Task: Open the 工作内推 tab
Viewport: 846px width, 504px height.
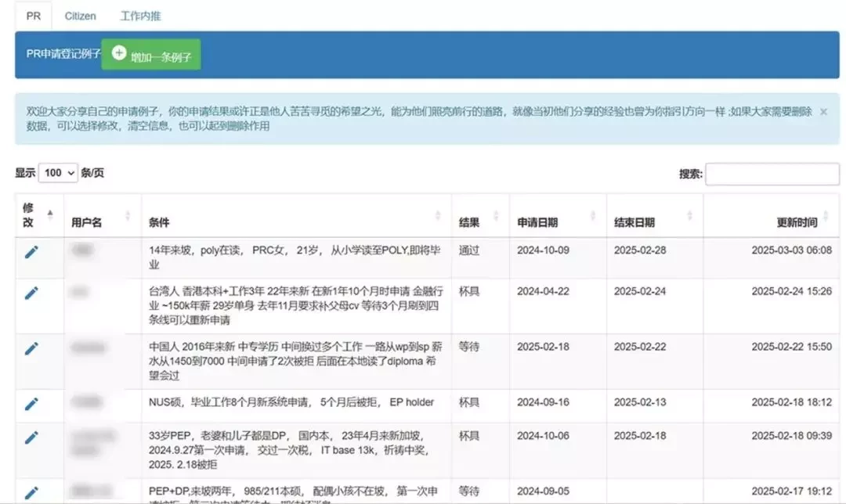Action: pos(140,16)
